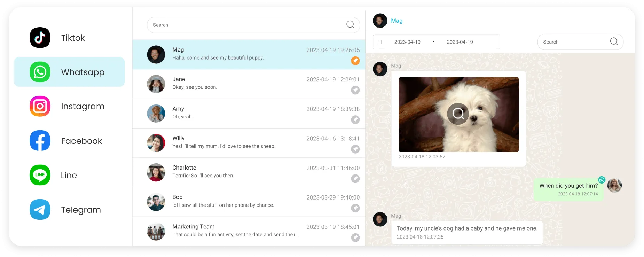This screenshot has width=644, height=257.
Task: Open calendar icon in date range field
Action: 379,42
